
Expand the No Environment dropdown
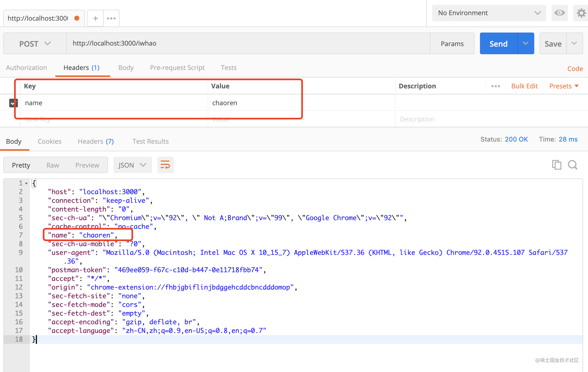coord(489,13)
